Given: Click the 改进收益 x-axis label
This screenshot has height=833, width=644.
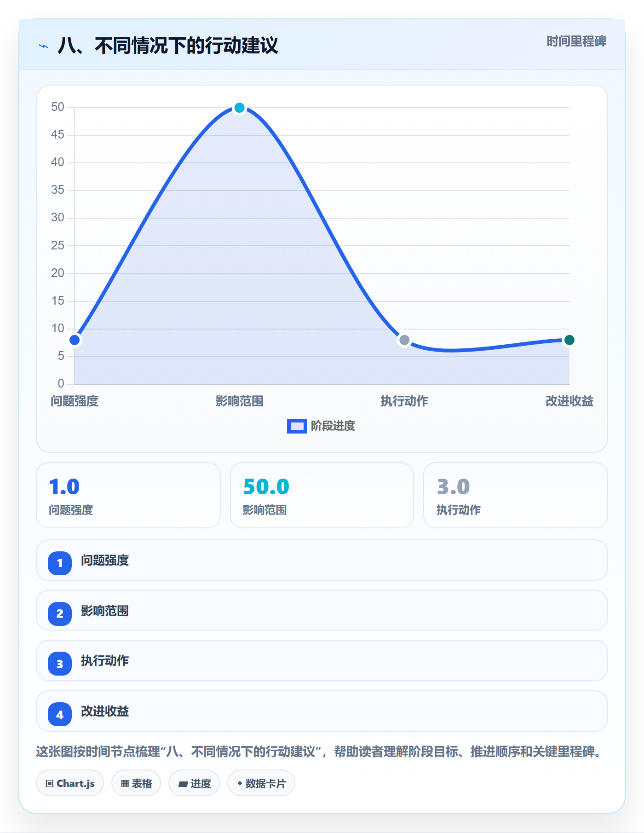Looking at the screenshot, I should click(x=569, y=401).
